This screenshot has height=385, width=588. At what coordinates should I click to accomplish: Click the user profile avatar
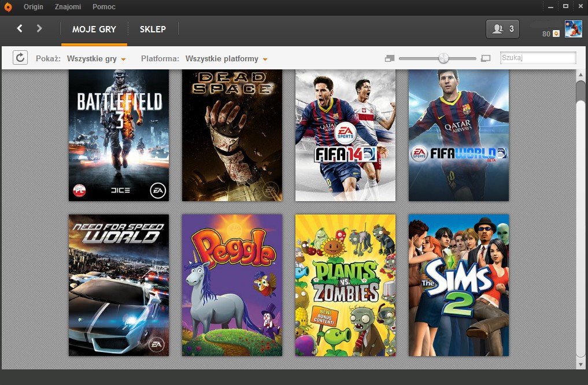[574, 29]
